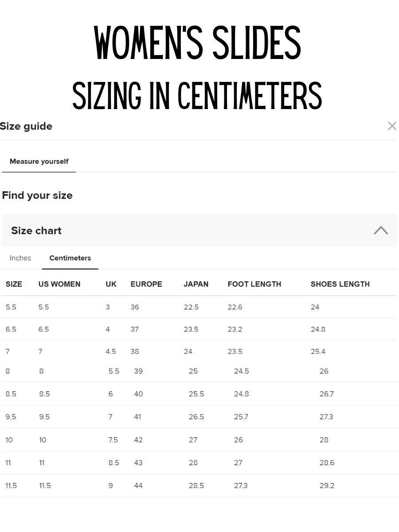Click the Size guide title

[x=26, y=126]
